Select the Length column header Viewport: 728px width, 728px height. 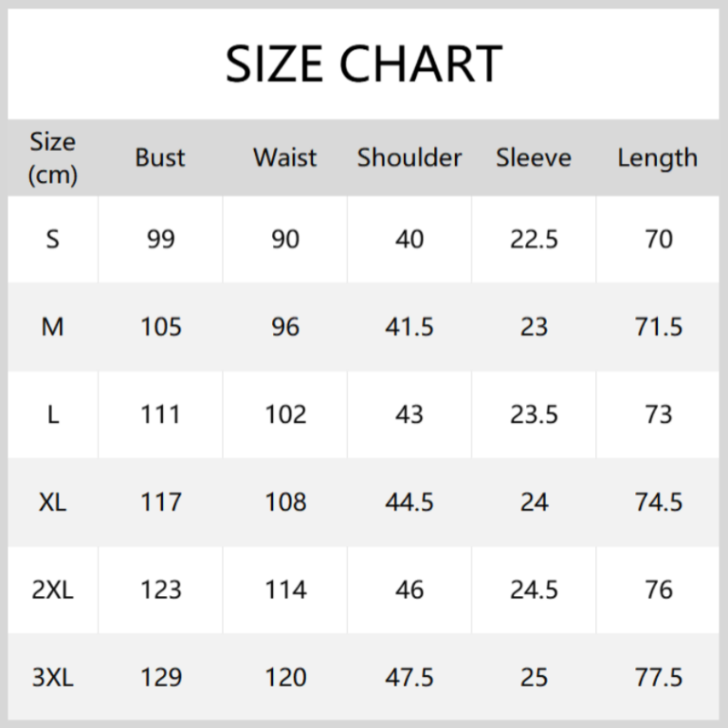tap(657, 157)
